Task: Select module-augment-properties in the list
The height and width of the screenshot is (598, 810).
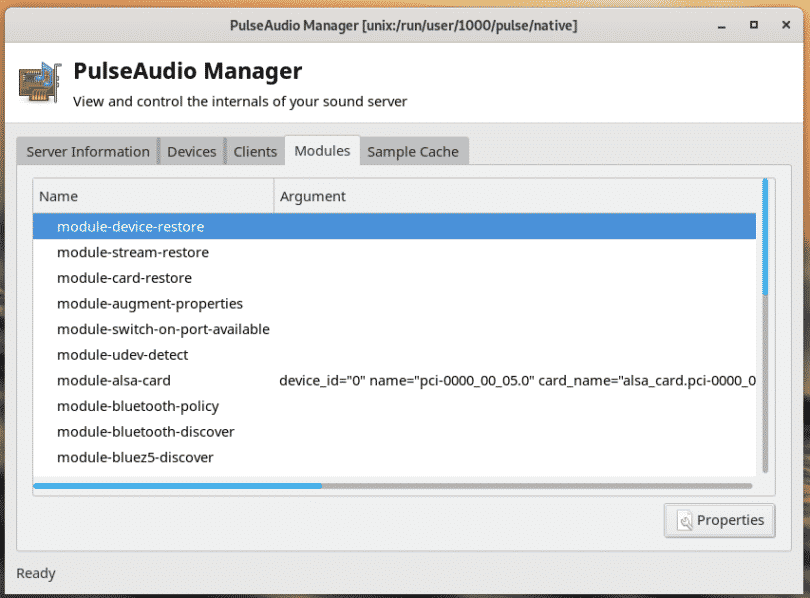Action: 394,304
